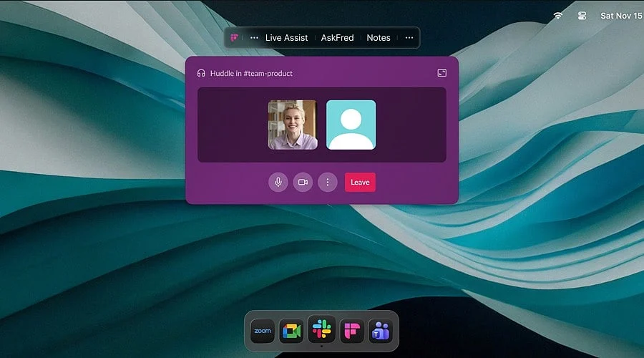Mute the microphone in the huddle
Viewport: 644px width, 358px height.
click(x=278, y=182)
